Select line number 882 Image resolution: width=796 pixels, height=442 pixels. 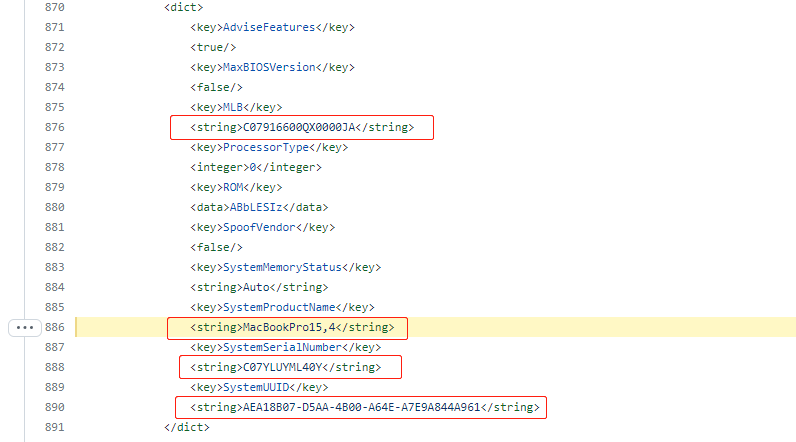[x=54, y=247]
